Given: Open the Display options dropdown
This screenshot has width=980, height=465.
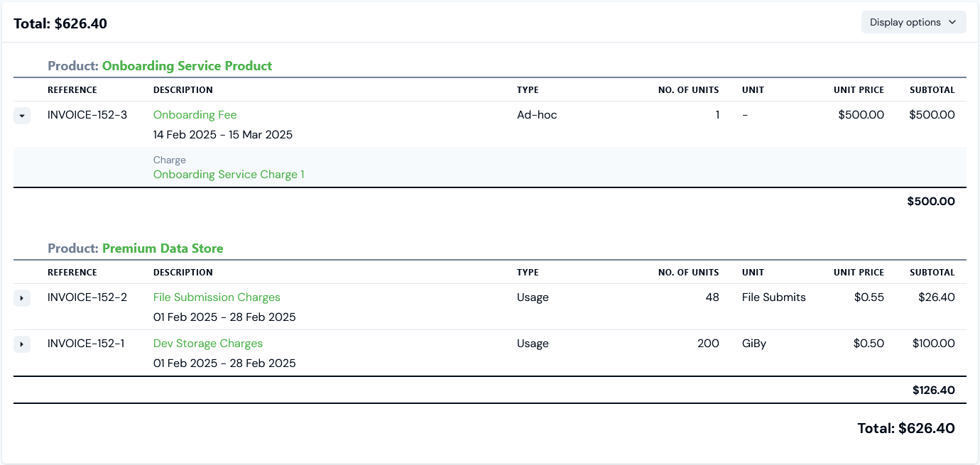Looking at the screenshot, I should (913, 22).
